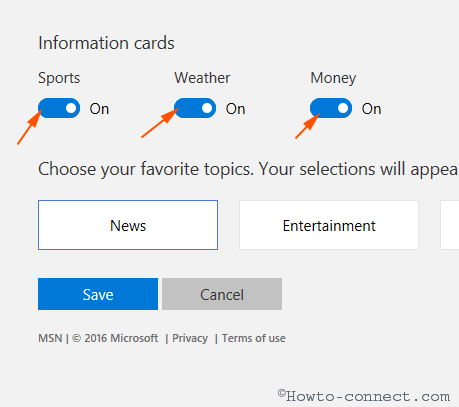Turn off the Sports information card toggle
The image size is (459, 407).
tap(59, 108)
